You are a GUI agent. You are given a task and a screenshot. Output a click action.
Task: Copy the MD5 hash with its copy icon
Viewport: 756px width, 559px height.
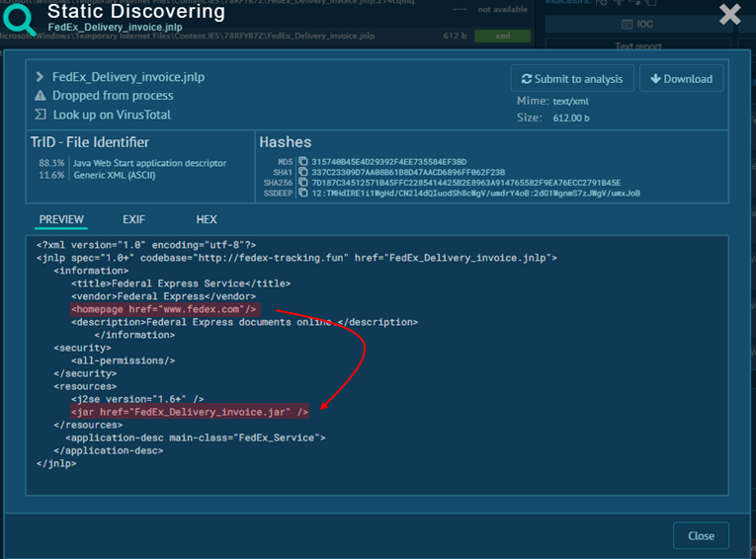[x=302, y=161]
